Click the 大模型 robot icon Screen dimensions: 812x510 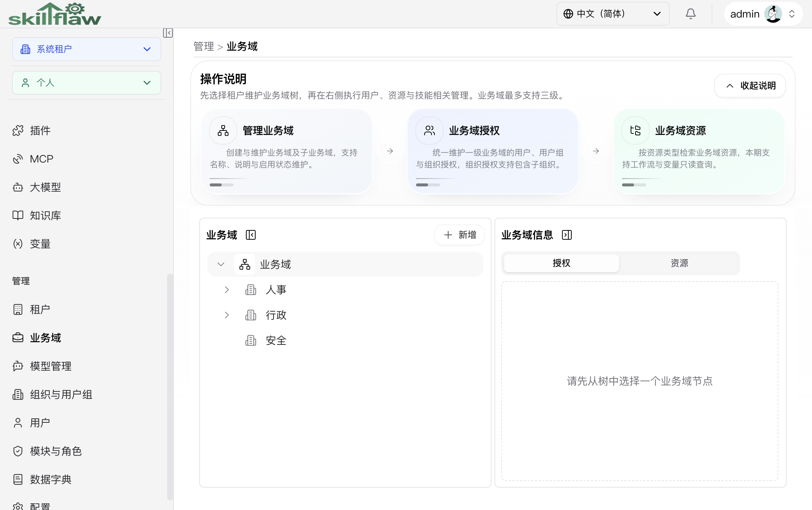[18, 187]
